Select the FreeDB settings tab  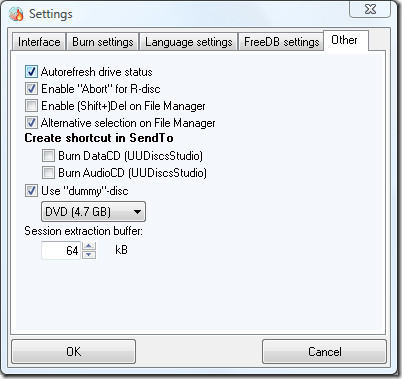[281, 42]
